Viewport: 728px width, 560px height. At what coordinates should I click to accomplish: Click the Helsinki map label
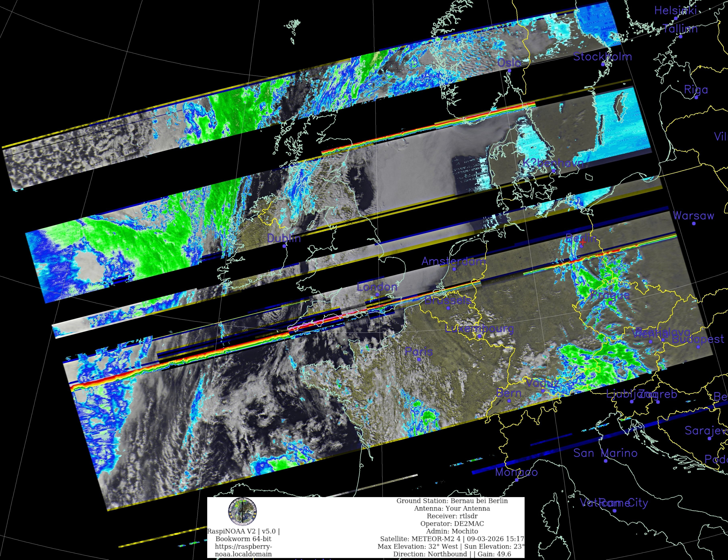[675, 11]
